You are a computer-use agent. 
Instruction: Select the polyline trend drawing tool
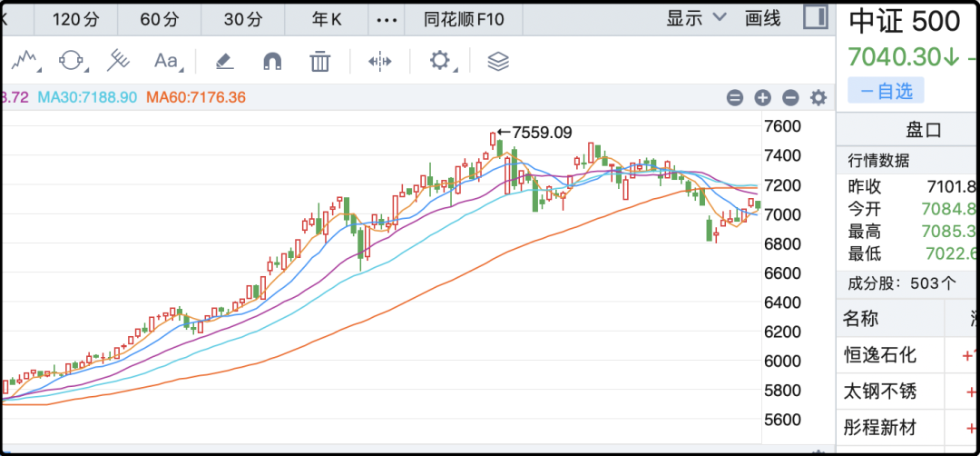(x=24, y=61)
